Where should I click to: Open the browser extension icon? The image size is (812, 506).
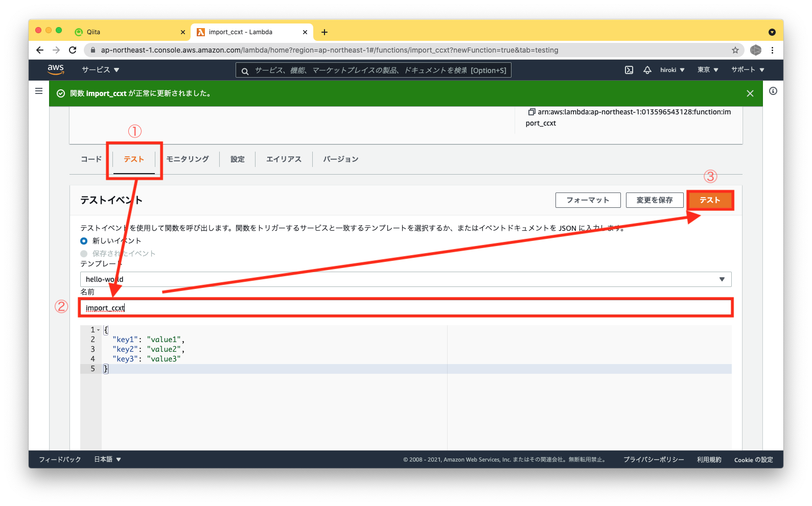pyautogui.click(x=756, y=50)
